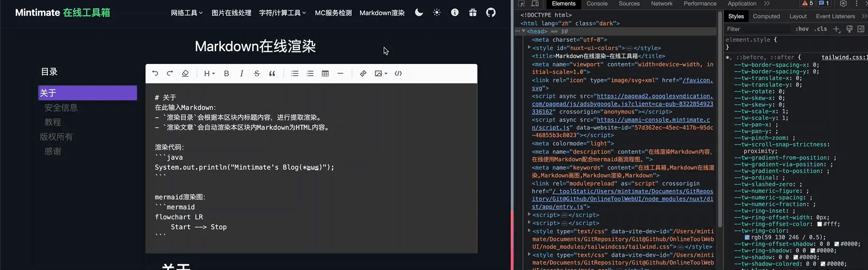
Task: Open the Markdown渲染 nav item
Action: [382, 13]
